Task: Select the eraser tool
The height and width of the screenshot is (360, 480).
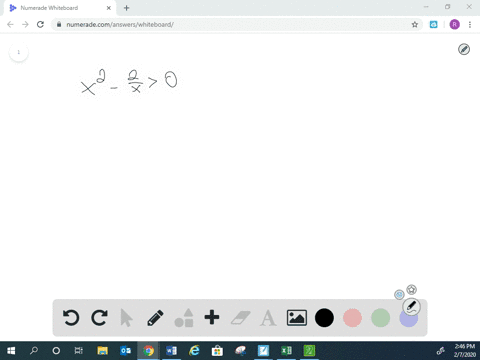Action: (240, 318)
